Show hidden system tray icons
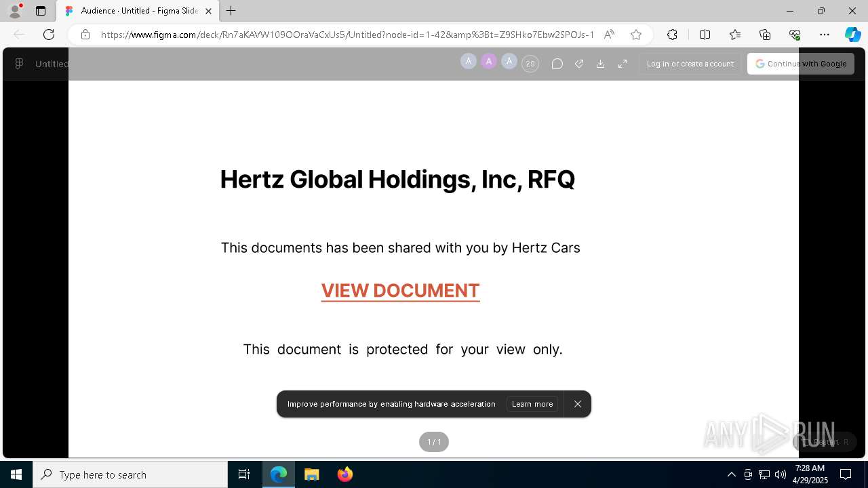This screenshot has width=868, height=488. click(731, 474)
